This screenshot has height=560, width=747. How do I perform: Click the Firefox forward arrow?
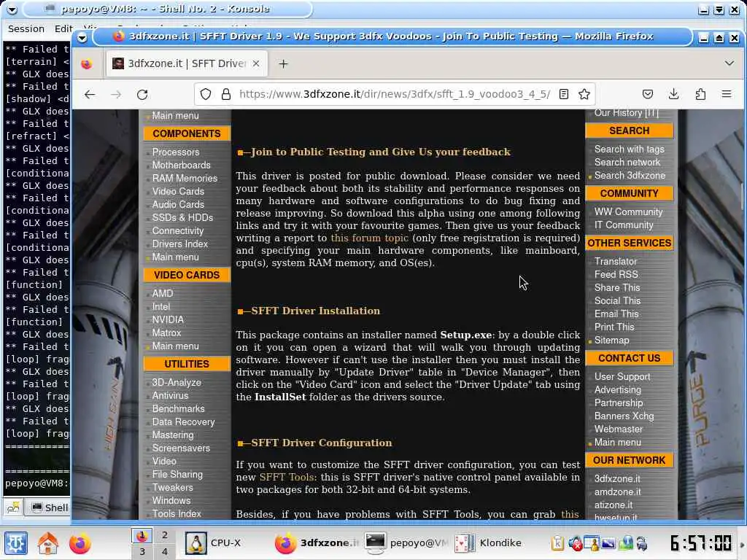116,94
